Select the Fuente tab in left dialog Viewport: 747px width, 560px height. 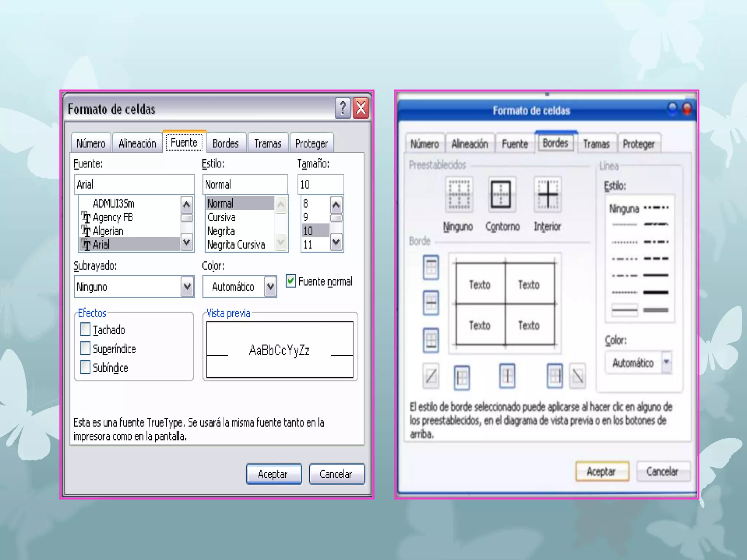click(x=184, y=142)
